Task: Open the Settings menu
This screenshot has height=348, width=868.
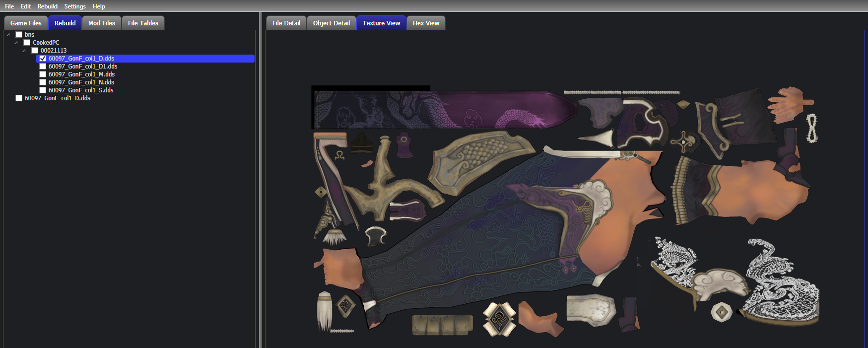Action: click(75, 6)
